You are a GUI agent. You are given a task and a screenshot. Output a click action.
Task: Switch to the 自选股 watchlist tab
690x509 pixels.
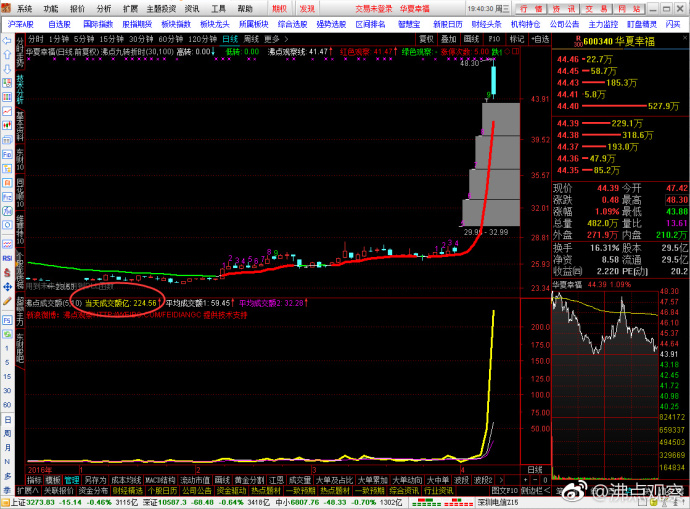59,22
